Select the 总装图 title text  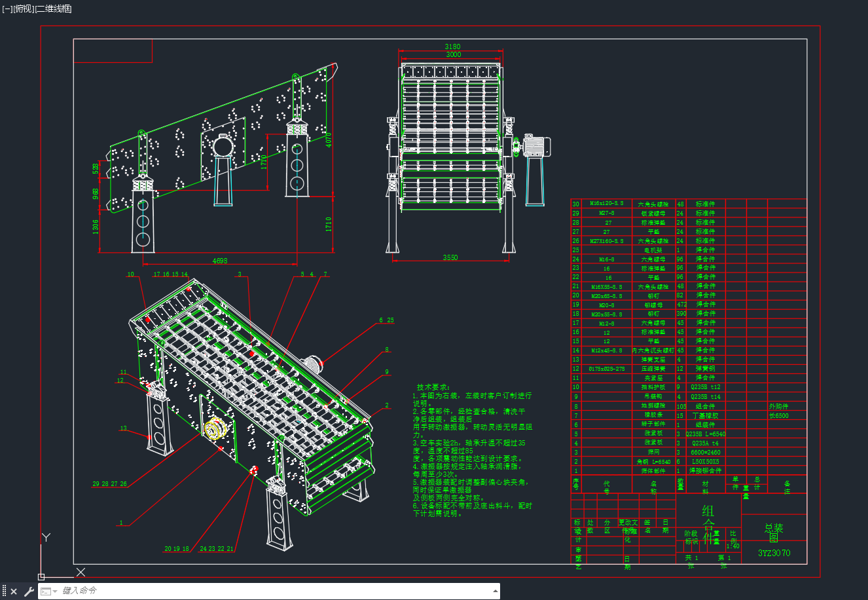(774, 533)
